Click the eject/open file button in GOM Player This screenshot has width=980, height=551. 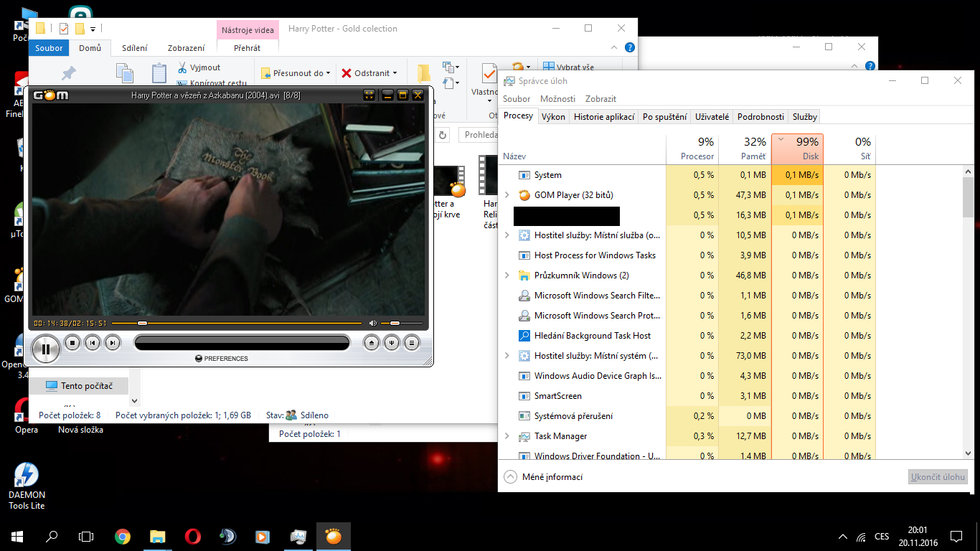(x=371, y=343)
